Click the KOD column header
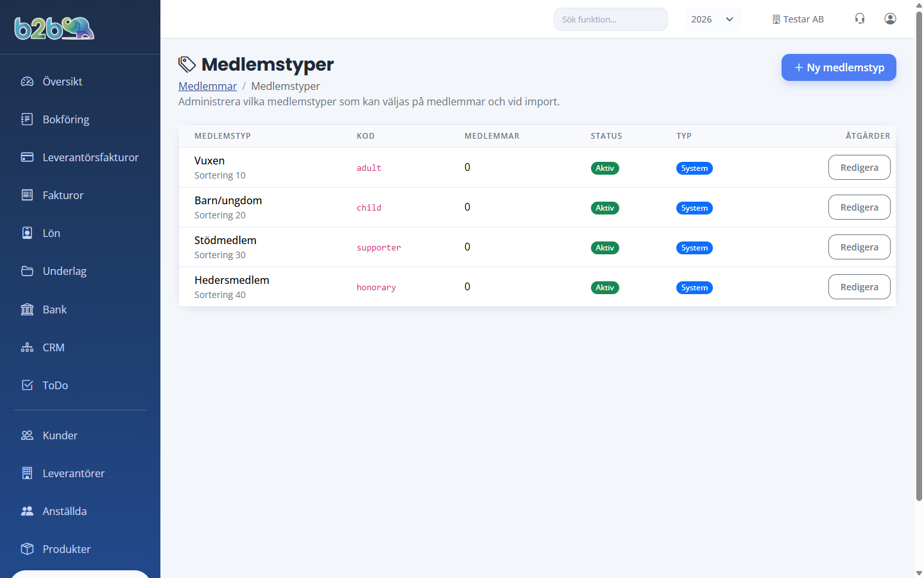924x578 pixels. click(366, 136)
